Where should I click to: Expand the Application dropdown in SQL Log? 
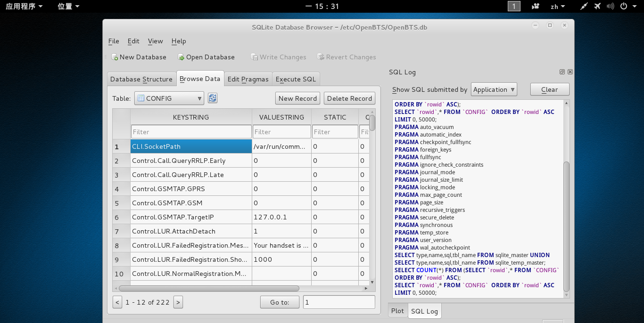[x=494, y=89]
